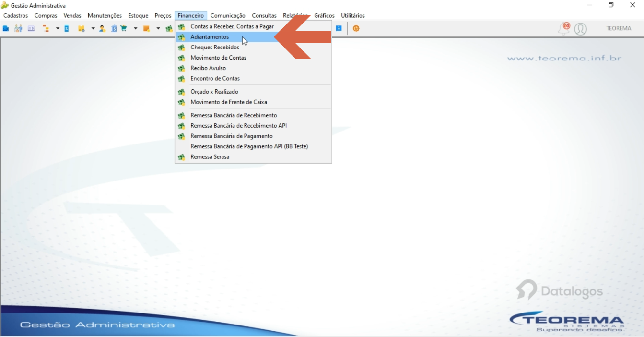
Task: Open the notifications bell icon
Action: point(564,28)
